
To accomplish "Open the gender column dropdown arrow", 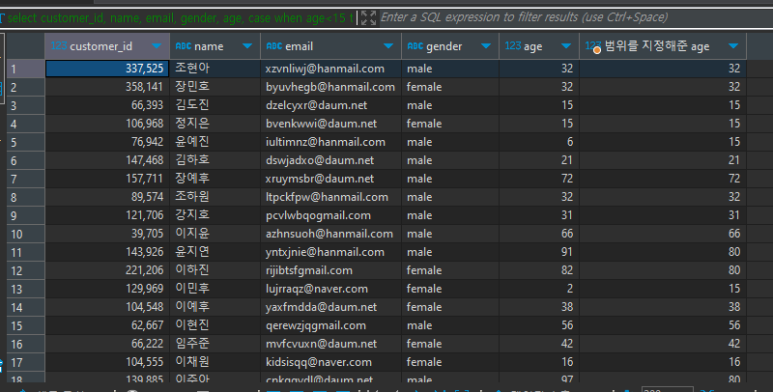I will pyautogui.click(x=486, y=46).
